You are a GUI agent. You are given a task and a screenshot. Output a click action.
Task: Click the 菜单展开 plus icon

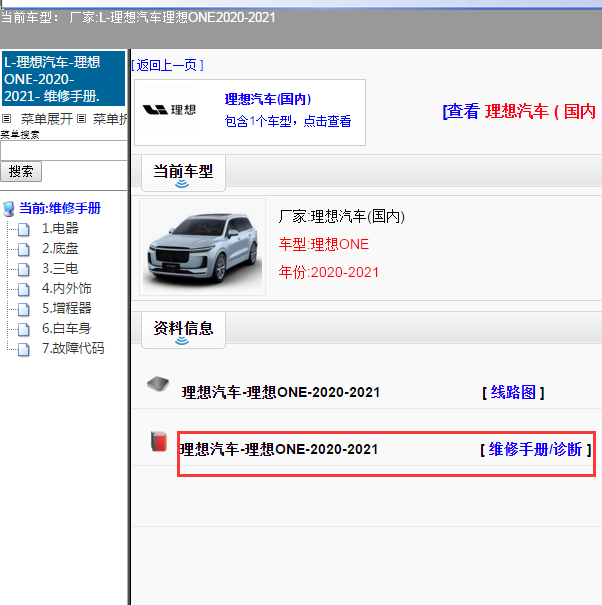tap(7, 118)
